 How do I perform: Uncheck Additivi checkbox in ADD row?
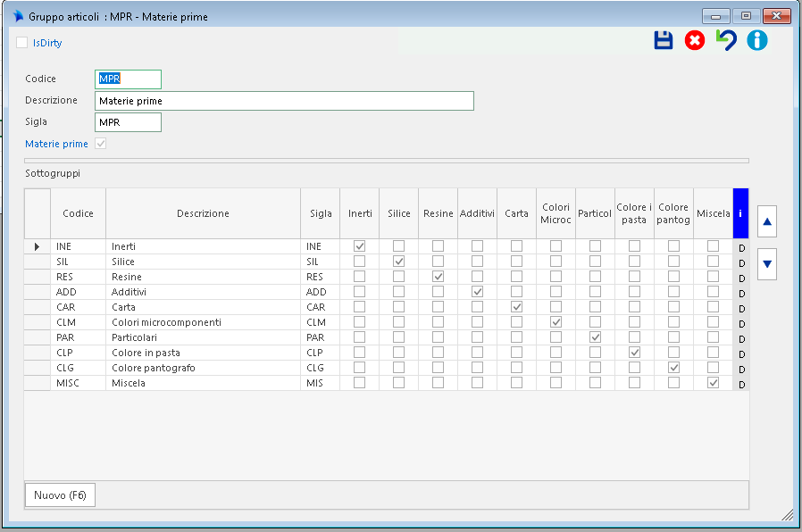[x=477, y=292]
